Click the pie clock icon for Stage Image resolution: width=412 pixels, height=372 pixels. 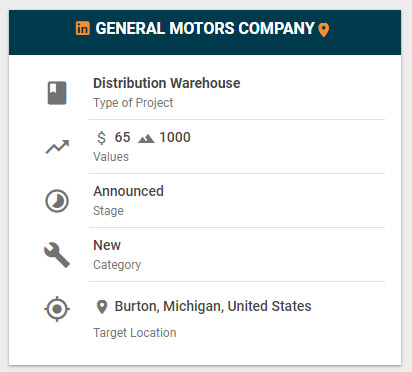[57, 201]
